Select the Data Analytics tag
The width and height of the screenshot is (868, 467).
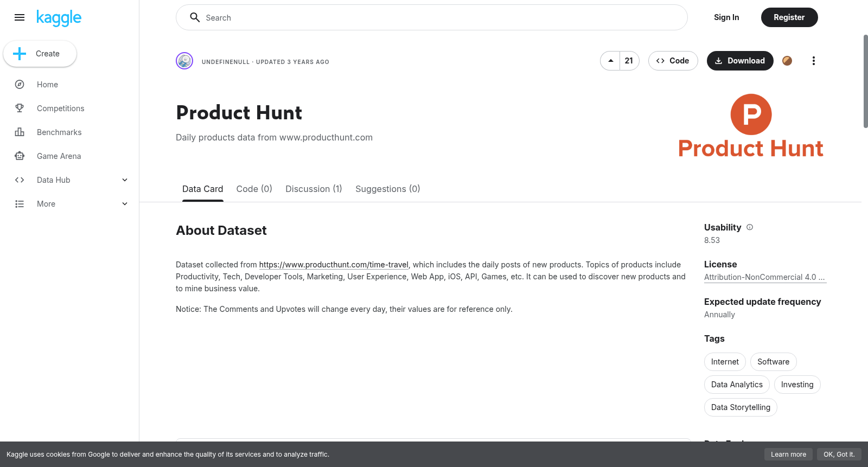[737, 385]
